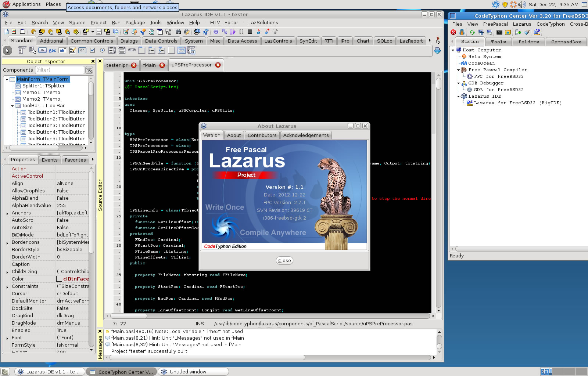Close the uPSPreProcessor editor tab
Viewport: 588px width, 376px height.
(218, 65)
